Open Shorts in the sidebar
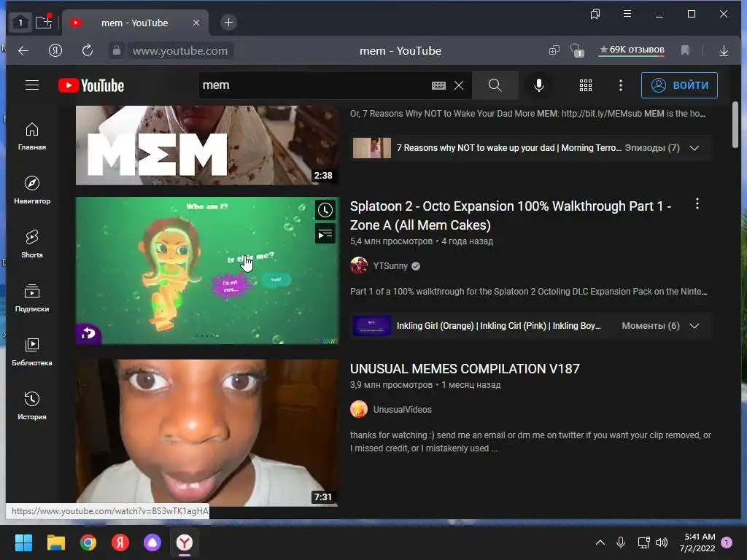 point(32,244)
